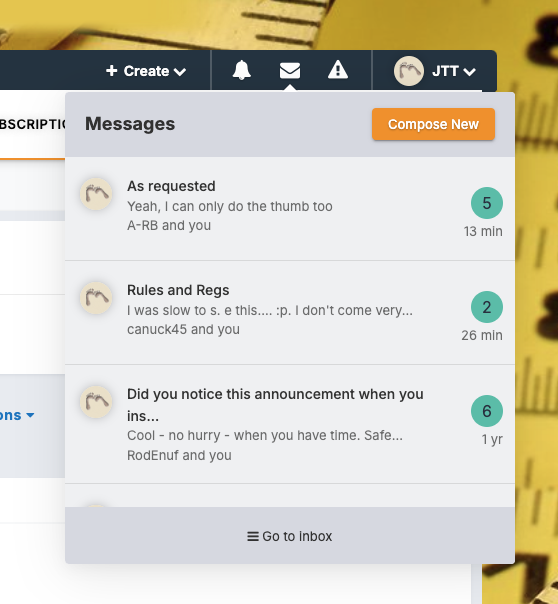Click preview 'Cool - no hurry - when you have time'

point(265,435)
